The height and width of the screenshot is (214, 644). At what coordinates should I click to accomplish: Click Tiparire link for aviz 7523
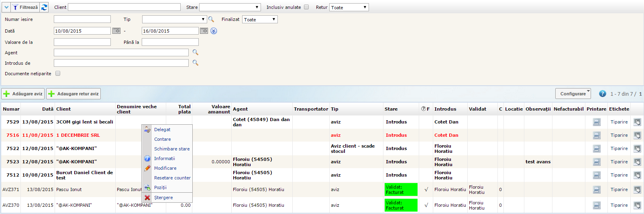[x=619, y=162]
